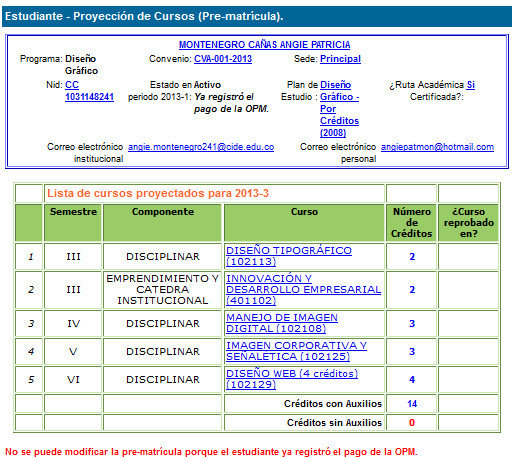Image resolution: width=513 pixels, height=457 pixels.
Task: Click the CC 1031148241 Nid link
Action: point(89,91)
